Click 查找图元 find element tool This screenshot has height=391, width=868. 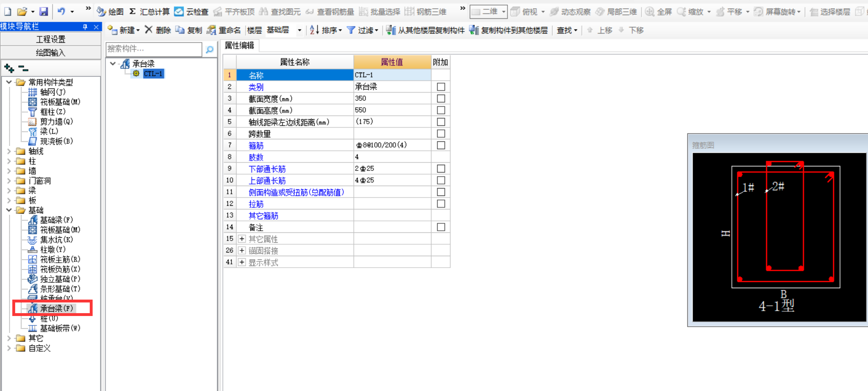tap(280, 11)
